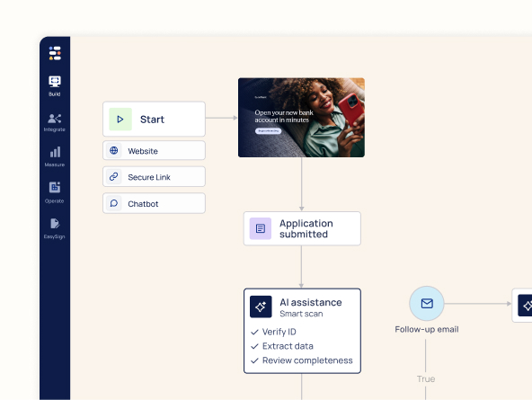The image size is (532, 400).
Task: Open the bank account landing page thumbnail
Action: point(301,118)
